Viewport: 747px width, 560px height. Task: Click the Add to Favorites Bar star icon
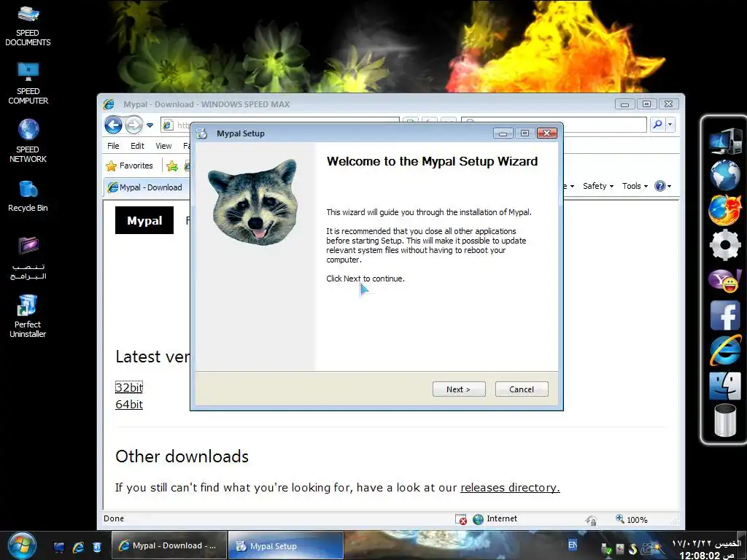click(172, 166)
